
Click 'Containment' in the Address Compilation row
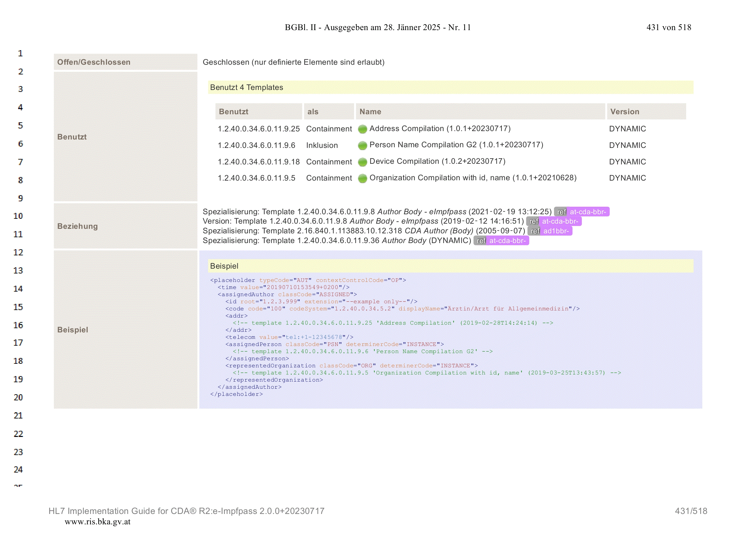click(x=329, y=129)
